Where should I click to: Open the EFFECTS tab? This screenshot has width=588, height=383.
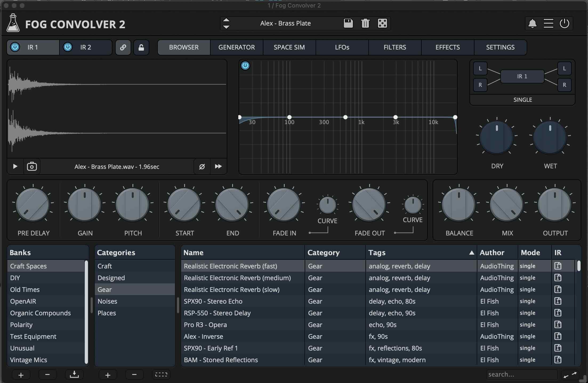coord(448,47)
